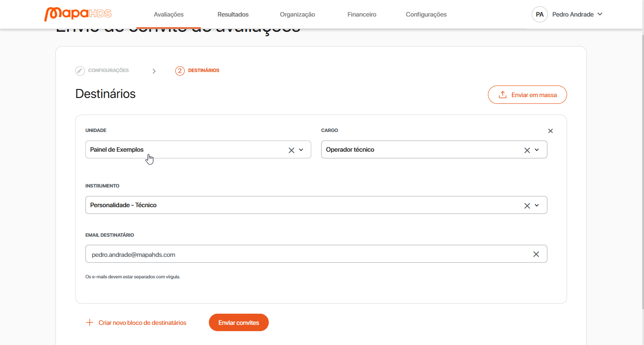Clear the Unidade selection with X
Viewport: 644px width, 345px height.
(x=291, y=150)
